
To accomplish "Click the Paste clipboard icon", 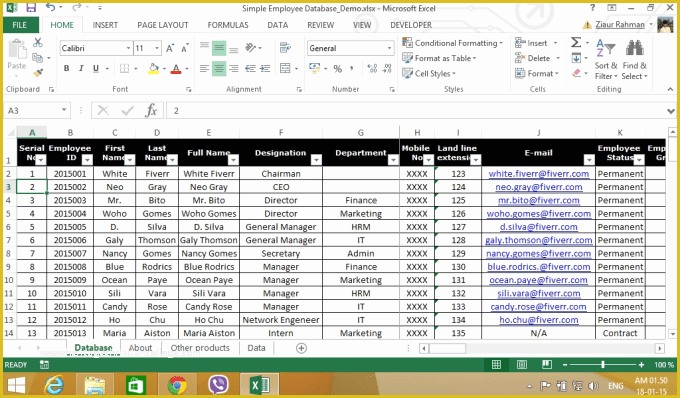I will click(x=17, y=49).
